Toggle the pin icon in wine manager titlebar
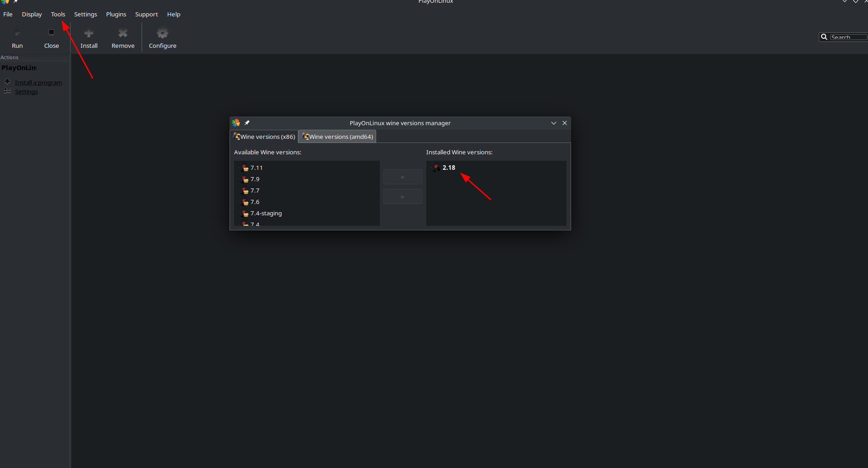This screenshot has width=868, height=468. (x=247, y=123)
